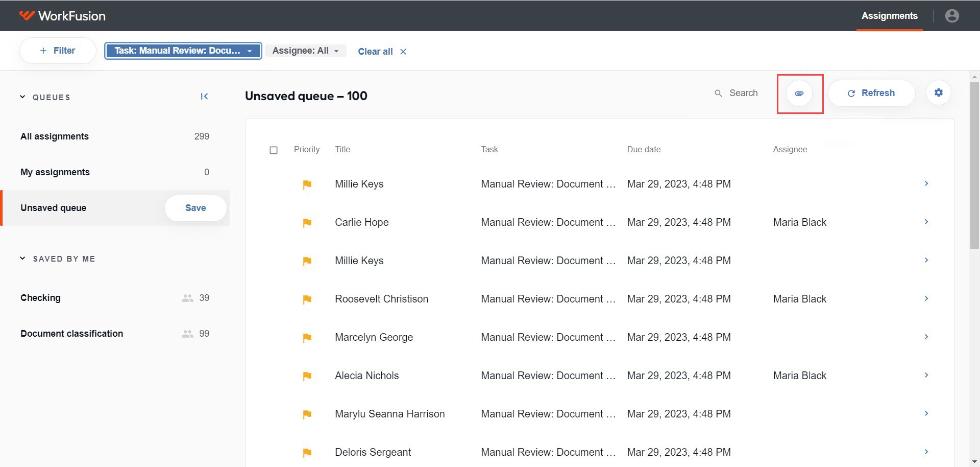
Task: Click the Task column header
Action: tap(489, 149)
